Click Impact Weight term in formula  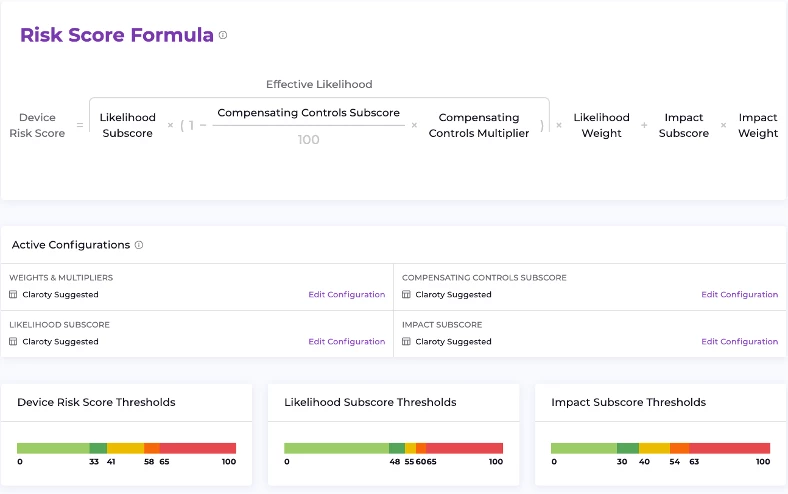click(758, 125)
